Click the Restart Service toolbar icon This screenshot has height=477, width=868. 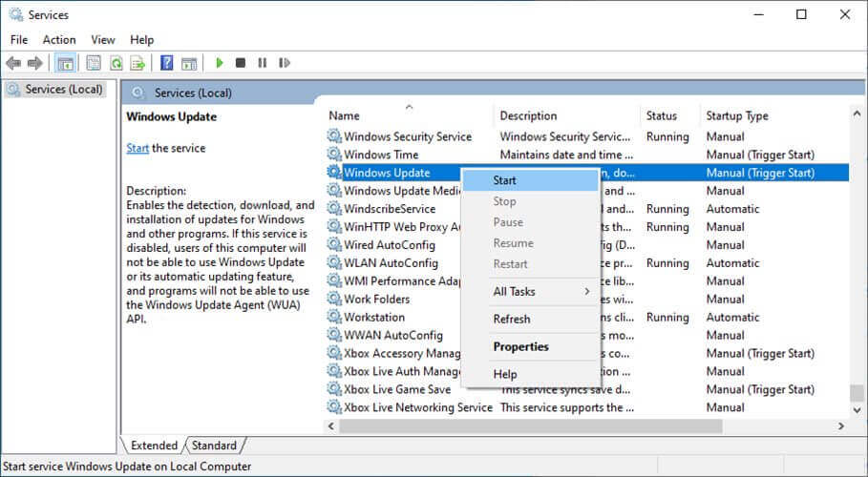coord(284,63)
